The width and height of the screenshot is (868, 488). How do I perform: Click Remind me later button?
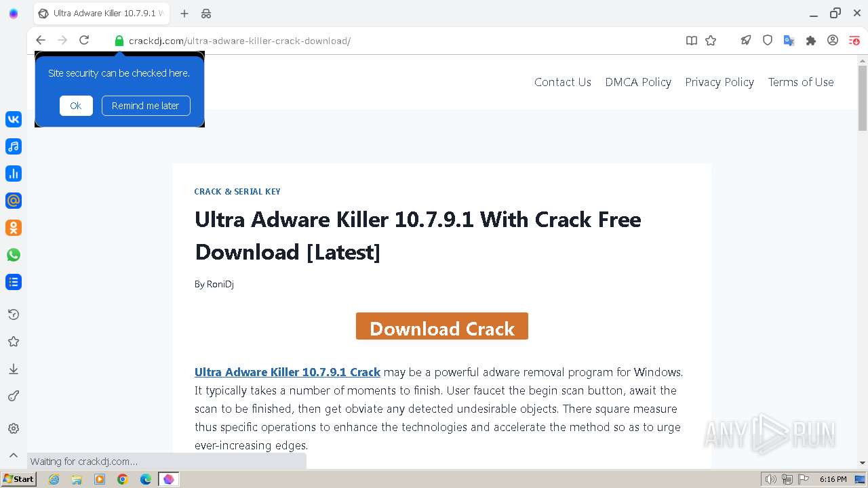[x=146, y=106]
